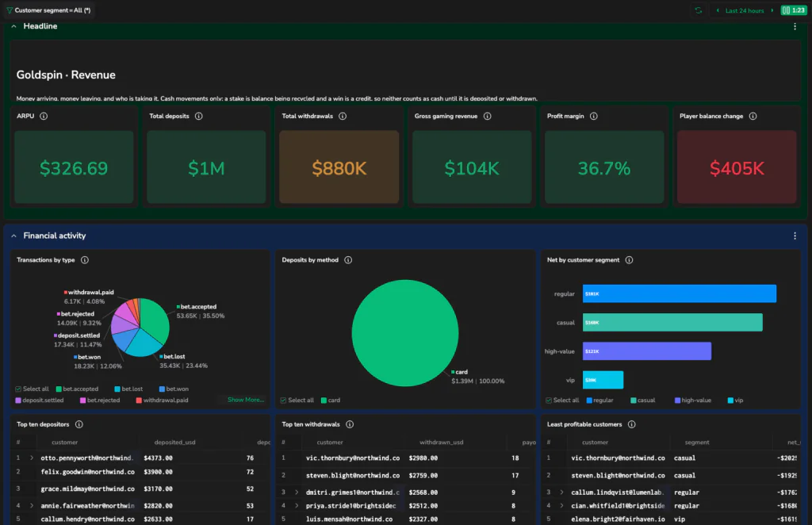This screenshot has height=525, width=812.
Task: Click the $326.69 ARPU tile
Action: pos(74,167)
